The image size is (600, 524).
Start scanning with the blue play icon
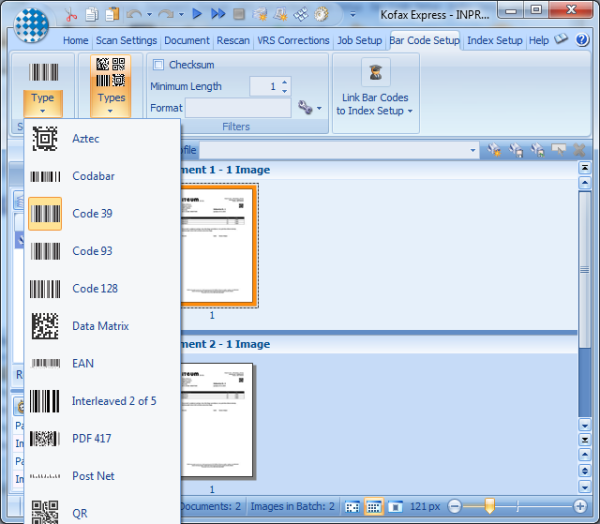(197, 14)
